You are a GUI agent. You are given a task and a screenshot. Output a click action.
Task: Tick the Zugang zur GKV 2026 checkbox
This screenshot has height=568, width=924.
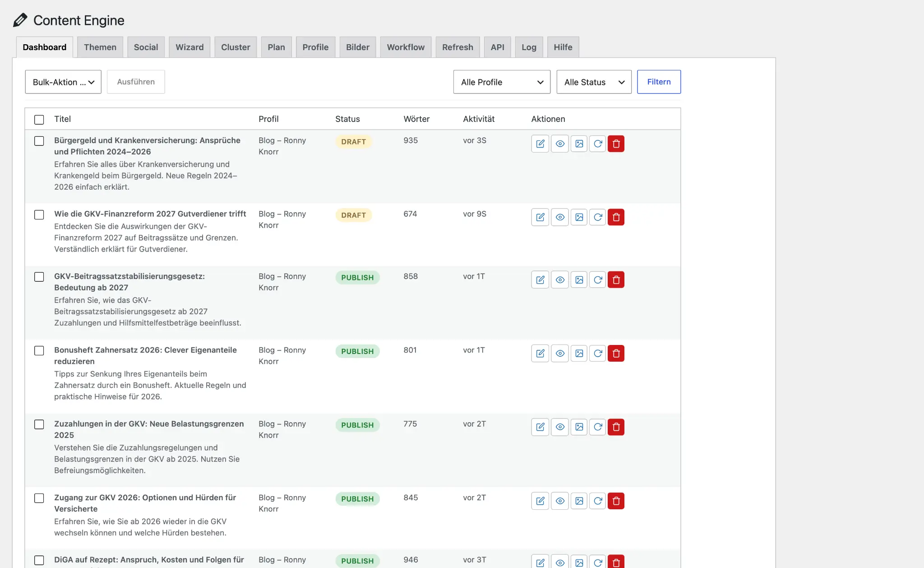tap(39, 498)
